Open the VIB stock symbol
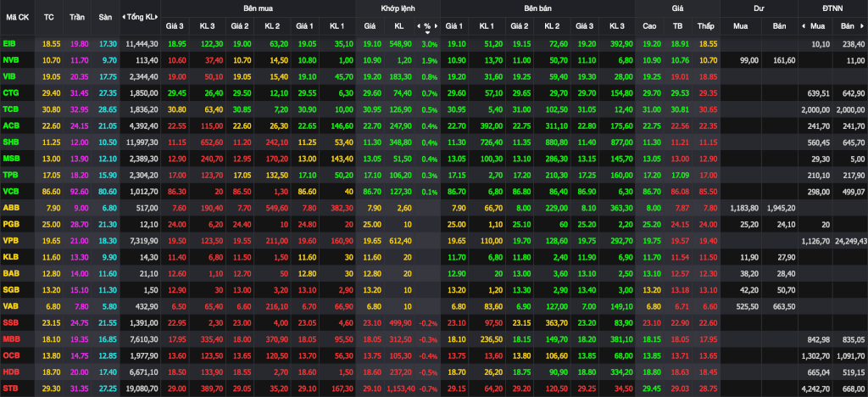This screenshot has width=868, height=397. pyautogui.click(x=8, y=75)
